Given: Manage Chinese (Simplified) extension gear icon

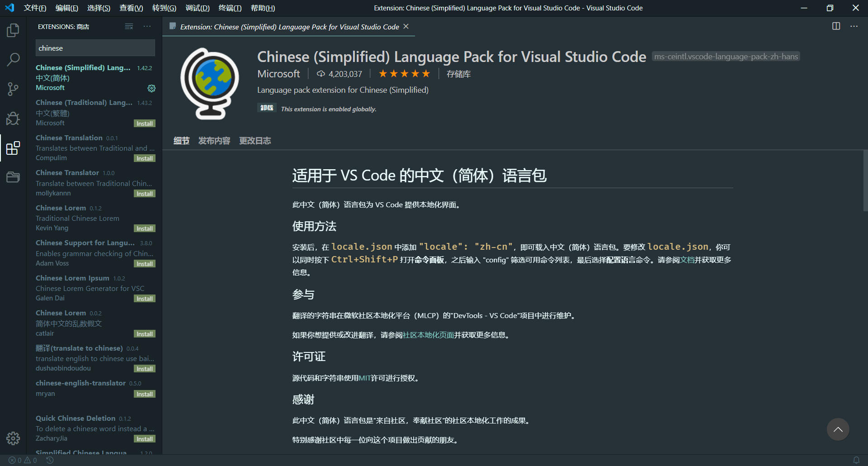Looking at the screenshot, I should [x=151, y=88].
